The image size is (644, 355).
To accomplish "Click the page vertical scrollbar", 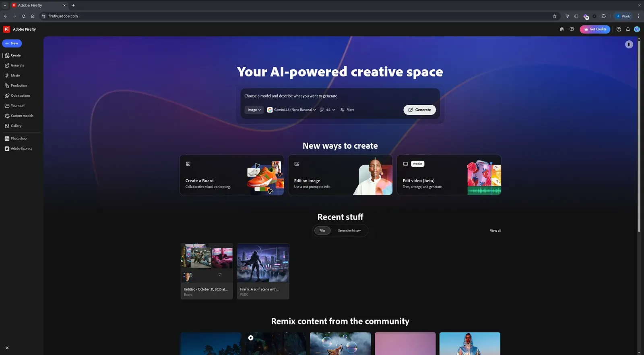I will click(639, 133).
